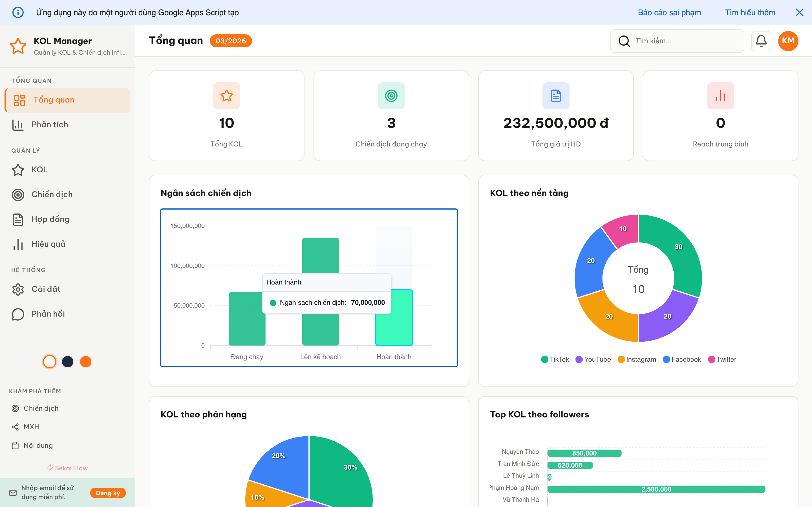
Task: Open the Phản hồi feedback bubble icon
Action: click(18, 314)
